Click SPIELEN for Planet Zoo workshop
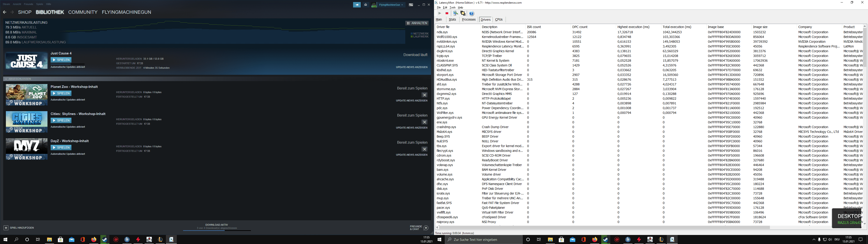 point(61,93)
